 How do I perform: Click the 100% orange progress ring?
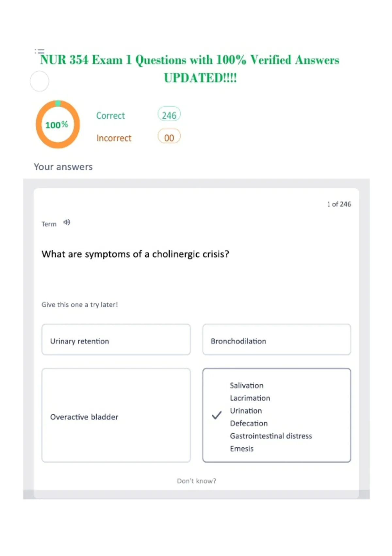(x=57, y=124)
